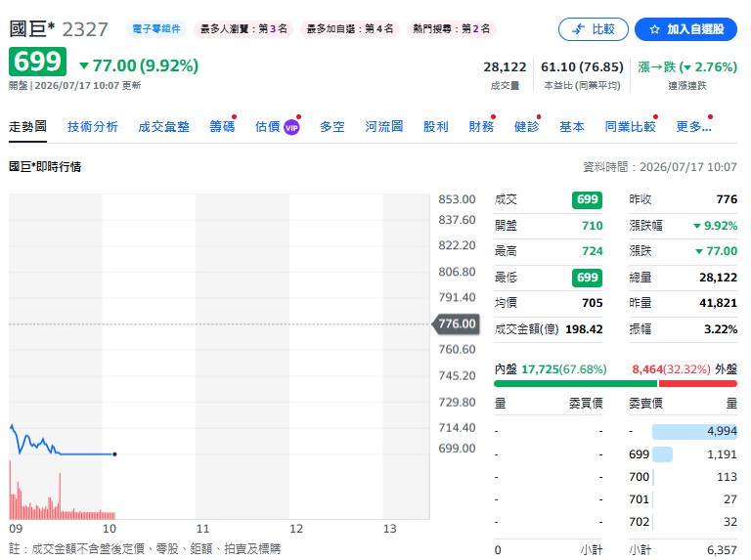Click the 昨收 value 776
The height and width of the screenshot is (560, 751).
pyautogui.click(x=727, y=199)
